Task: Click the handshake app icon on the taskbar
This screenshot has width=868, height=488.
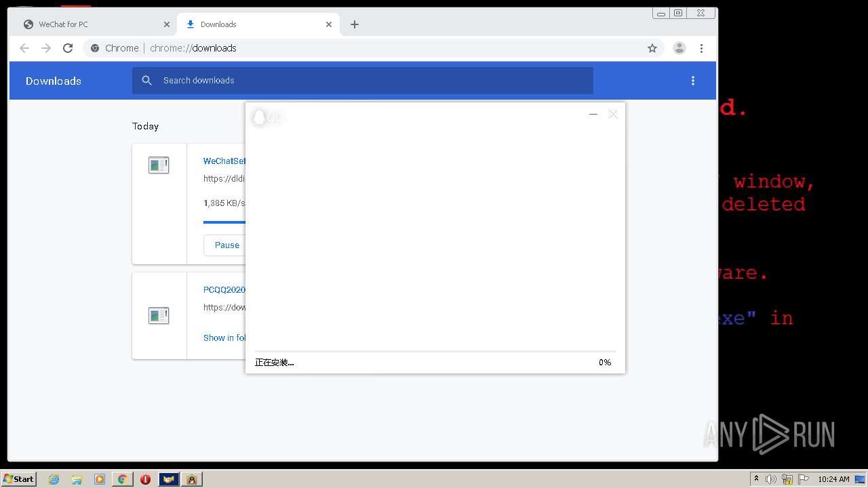Action: pyautogui.click(x=169, y=479)
